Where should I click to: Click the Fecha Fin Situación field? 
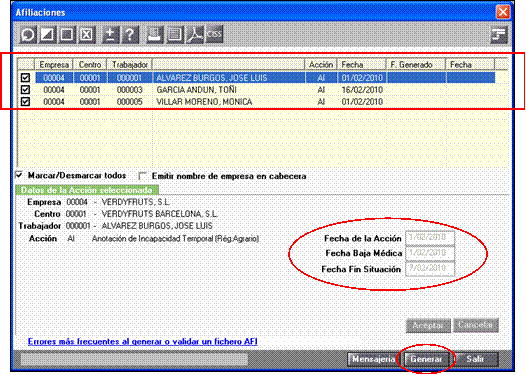click(x=430, y=269)
